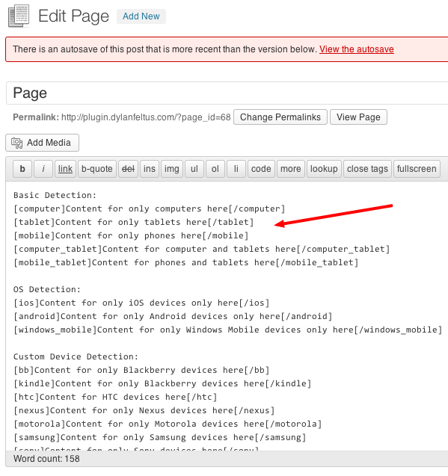
Task: Insert the more tag button
Action: (290, 169)
